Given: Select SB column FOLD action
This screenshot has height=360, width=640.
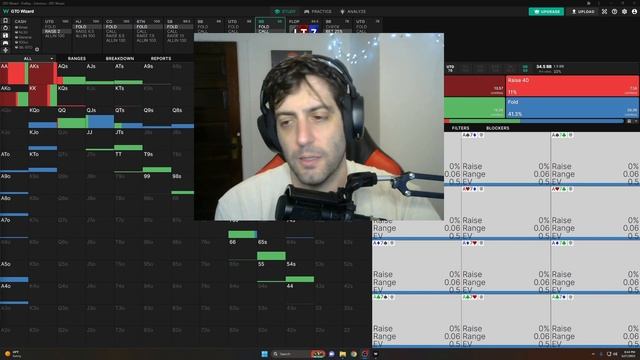Looking at the screenshot, I should pos(179,27).
